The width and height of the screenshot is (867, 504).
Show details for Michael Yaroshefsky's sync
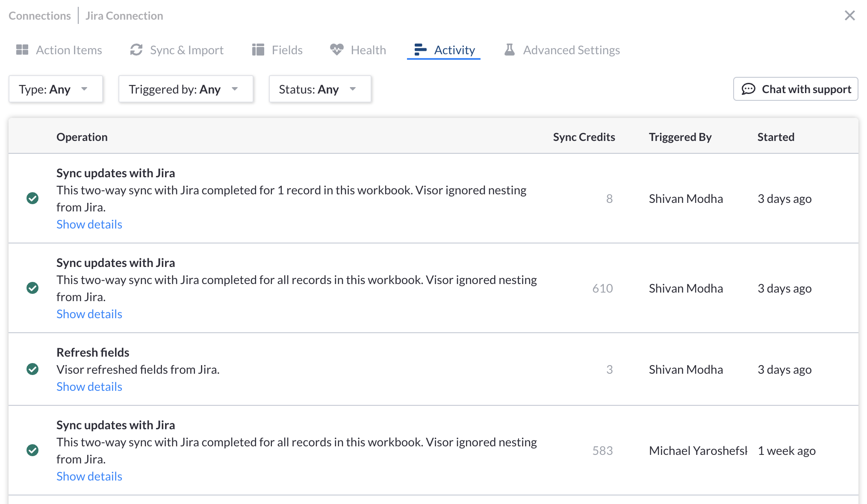89,476
